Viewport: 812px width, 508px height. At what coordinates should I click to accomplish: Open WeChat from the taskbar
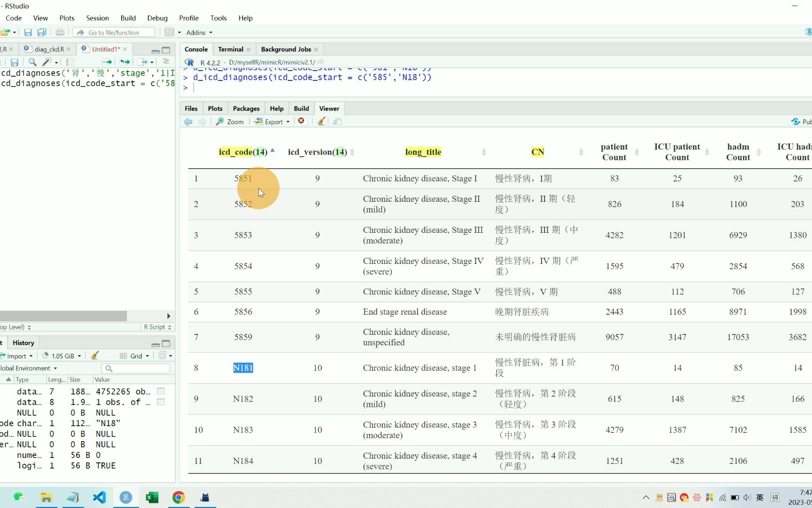(19, 497)
